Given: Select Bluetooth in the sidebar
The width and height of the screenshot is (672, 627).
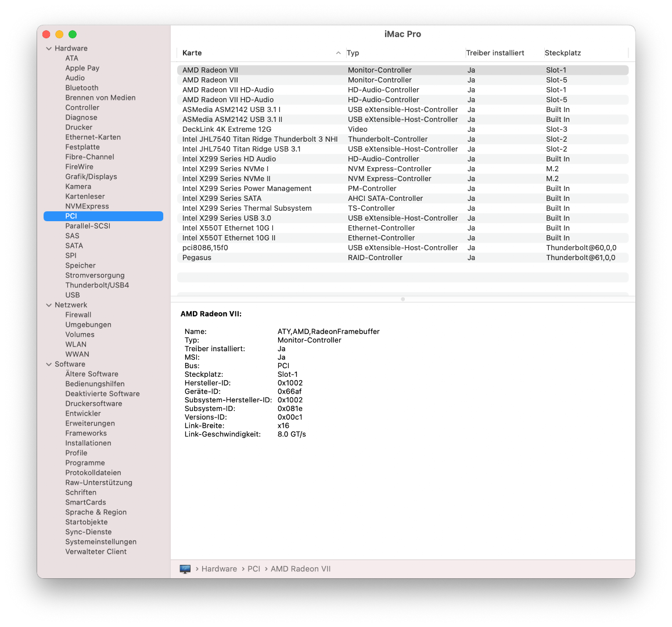Looking at the screenshot, I should point(82,88).
